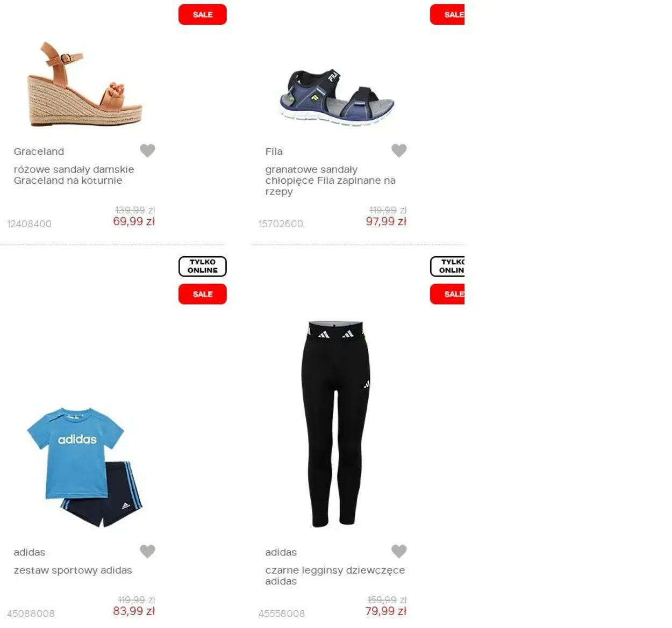Click the Fila brand name
The image size is (672, 628).
click(x=274, y=151)
